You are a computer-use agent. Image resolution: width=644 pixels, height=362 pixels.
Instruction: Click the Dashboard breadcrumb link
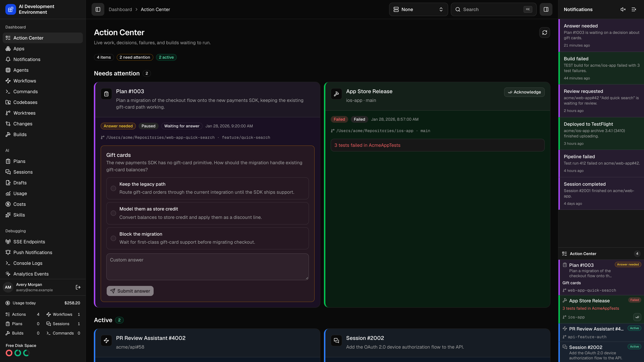coord(120,10)
